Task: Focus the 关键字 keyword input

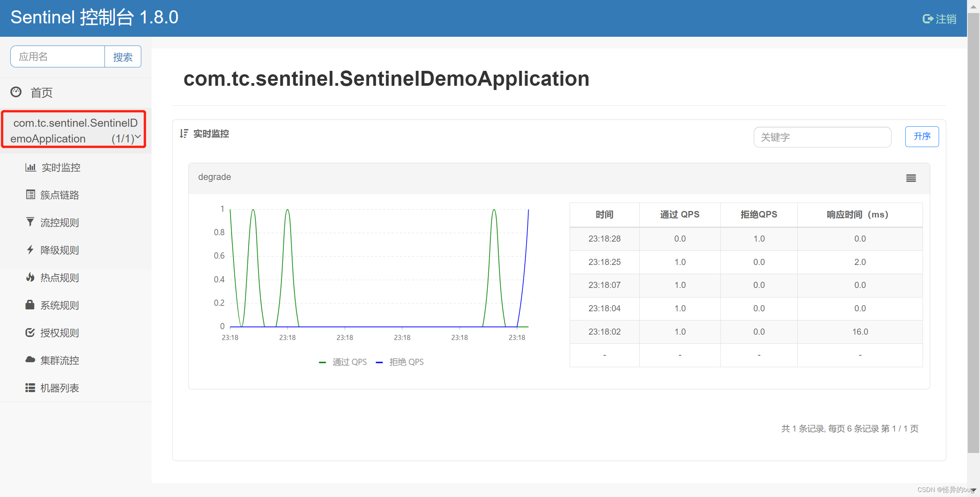Action: tap(822, 137)
